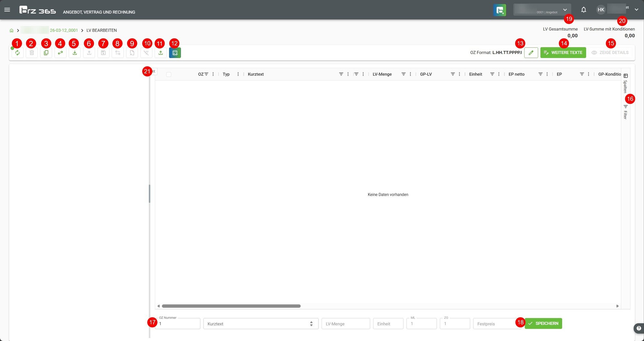Open the user account chevron menu
This screenshot has height=341, width=644.
pos(636,10)
